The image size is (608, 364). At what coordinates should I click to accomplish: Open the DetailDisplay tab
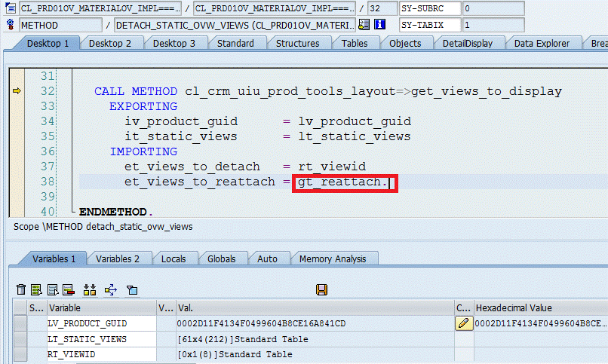tap(467, 44)
